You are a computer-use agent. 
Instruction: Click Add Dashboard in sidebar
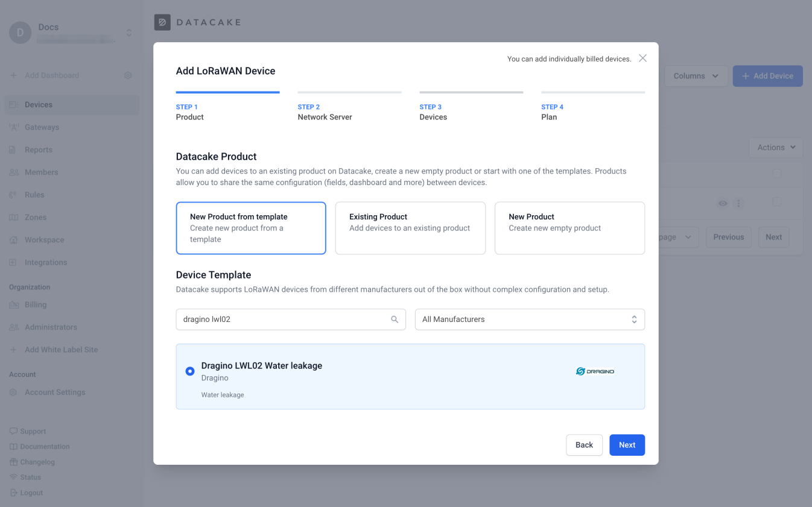(x=52, y=75)
